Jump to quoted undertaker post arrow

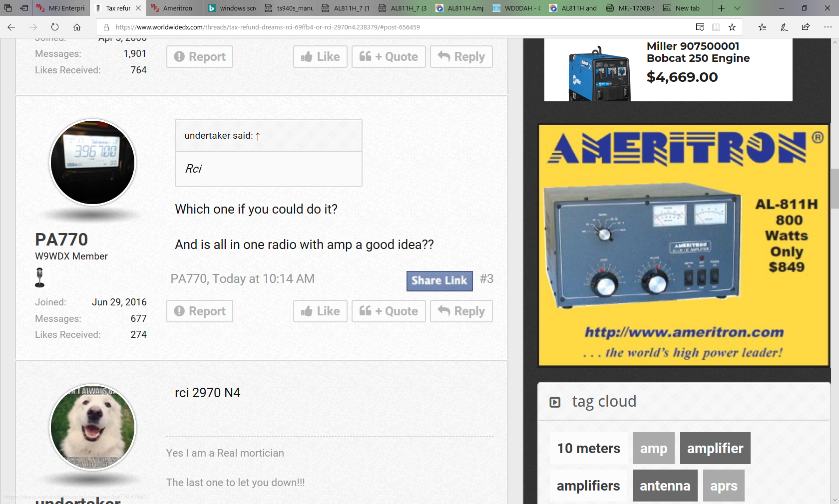pos(258,136)
